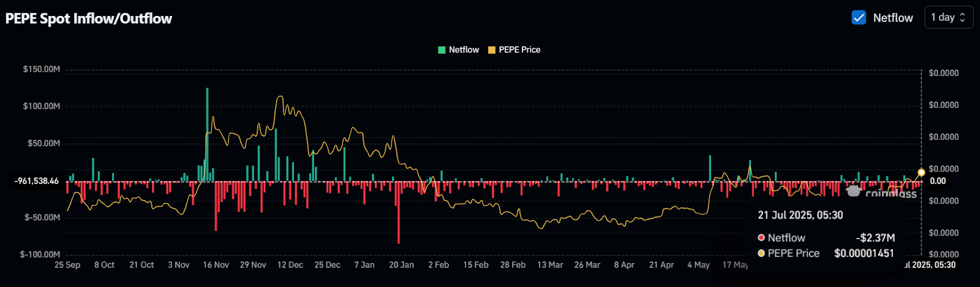Click the 3 Nov date label
Image resolution: width=980 pixels, height=287 pixels.
[x=179, y=265]
